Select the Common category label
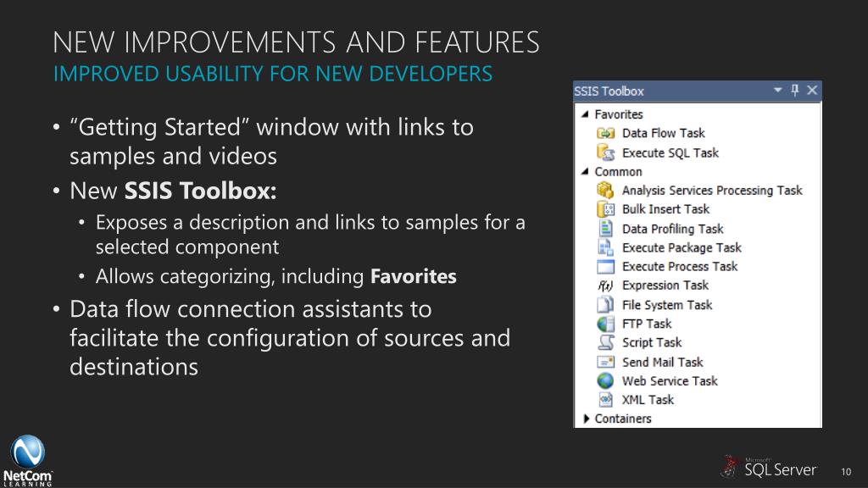The height and width of the screenshot is (488, 868). pos(618,172)
